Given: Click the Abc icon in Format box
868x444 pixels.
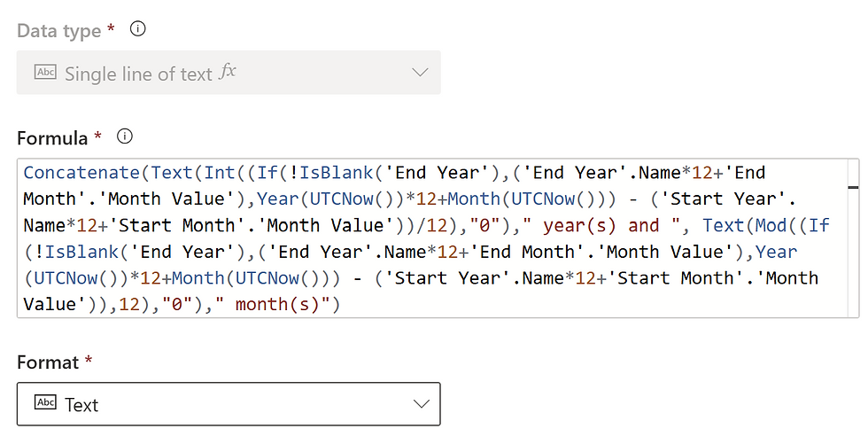Looking at the screenshot, I should point(45,403).
